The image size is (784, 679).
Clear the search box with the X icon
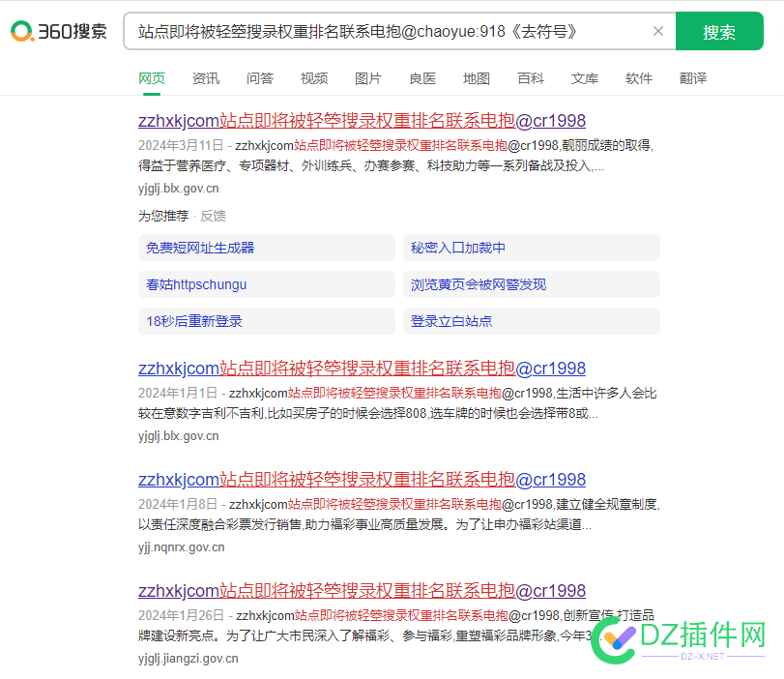coord(658,31)
